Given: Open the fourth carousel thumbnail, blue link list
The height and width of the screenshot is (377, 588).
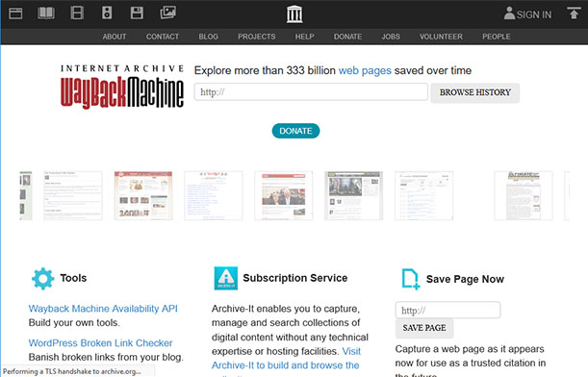Looking at the screenshot, I should (x=214, y=195).
